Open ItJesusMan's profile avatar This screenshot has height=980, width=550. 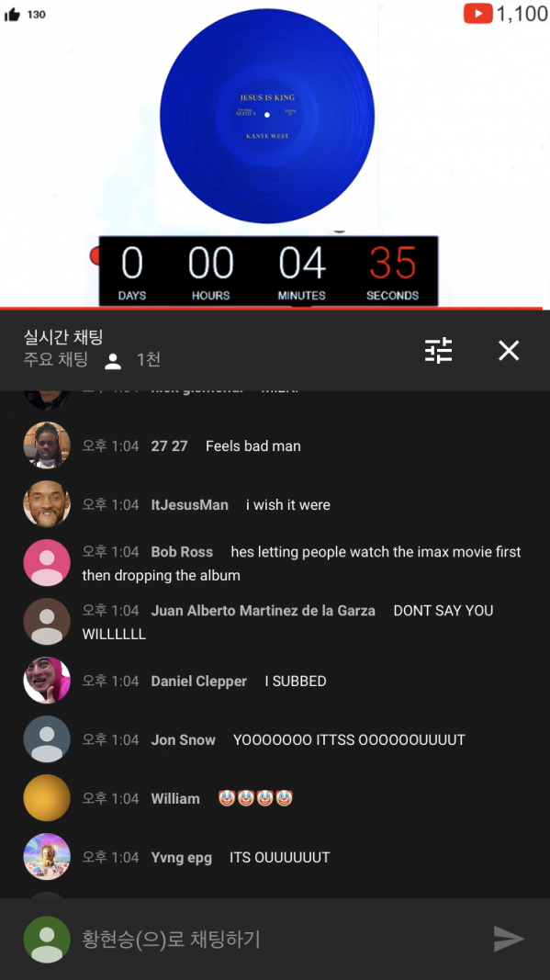pyautogui.click(x=47, y=503)
